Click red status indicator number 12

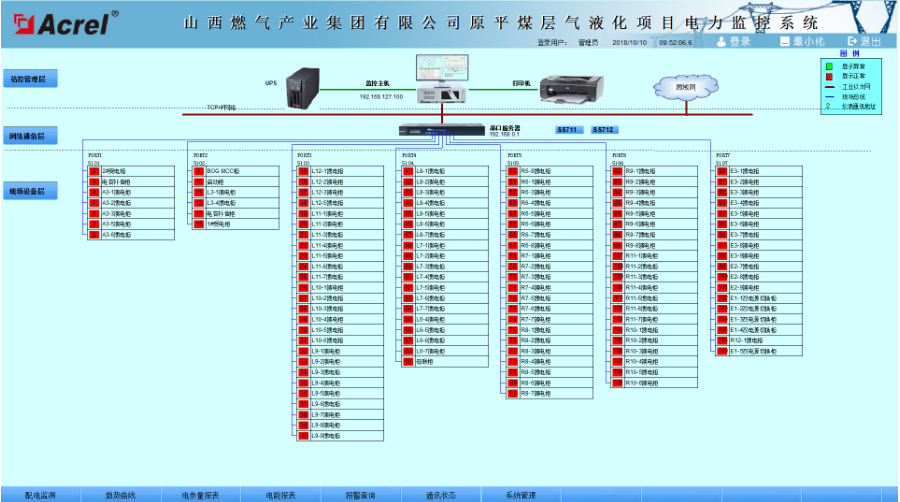coord(199,203)
